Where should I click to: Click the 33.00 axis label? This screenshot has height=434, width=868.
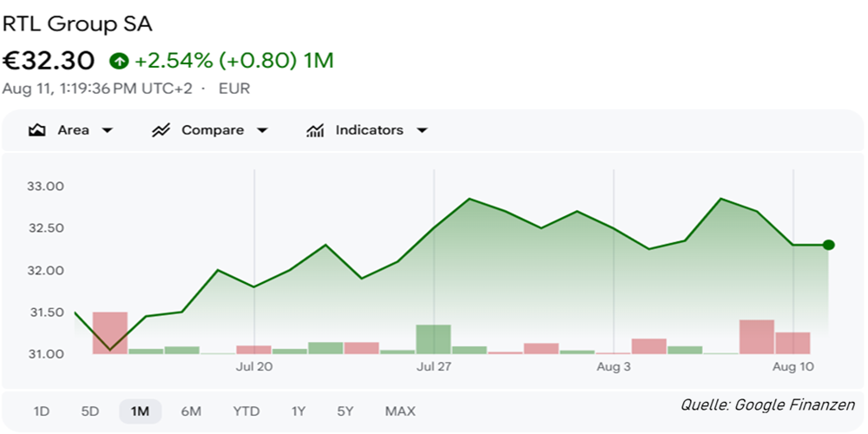coord(46,186)
